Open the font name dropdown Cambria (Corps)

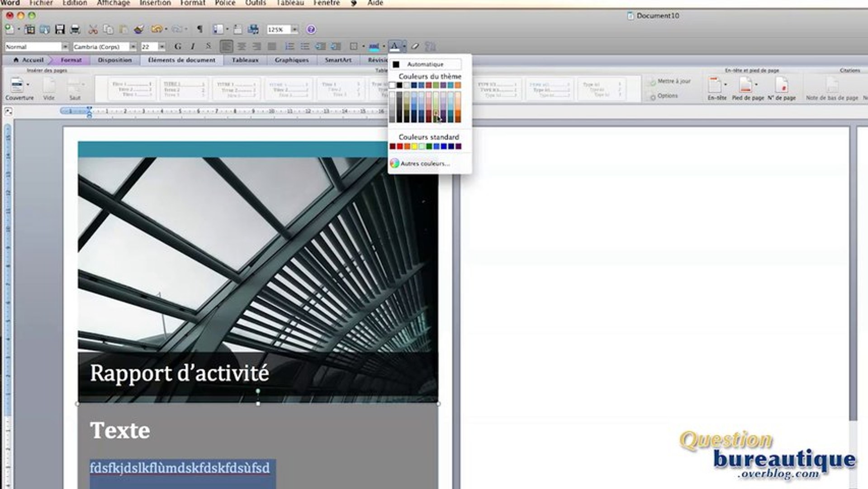pos(133,47)
